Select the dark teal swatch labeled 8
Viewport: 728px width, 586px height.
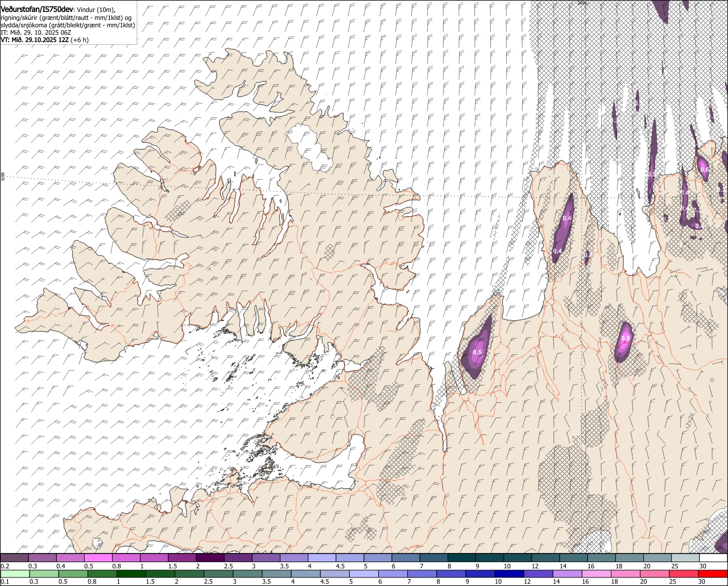coord(461,558)
